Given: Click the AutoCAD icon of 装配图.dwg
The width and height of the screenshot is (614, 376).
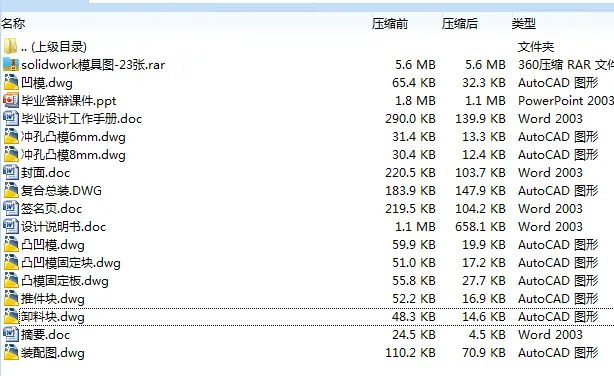Looking at the screenshot, I should click(x=11, y=352).
